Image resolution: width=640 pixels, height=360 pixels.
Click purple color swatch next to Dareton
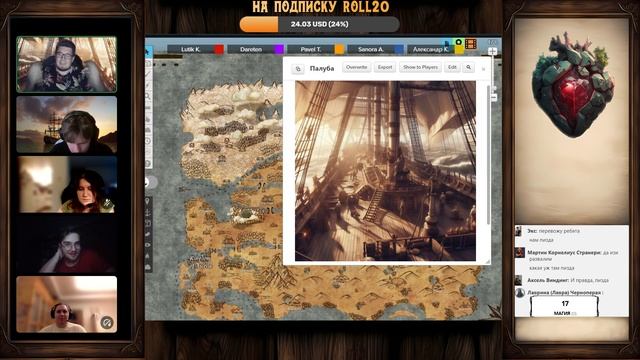coord(279,49)
